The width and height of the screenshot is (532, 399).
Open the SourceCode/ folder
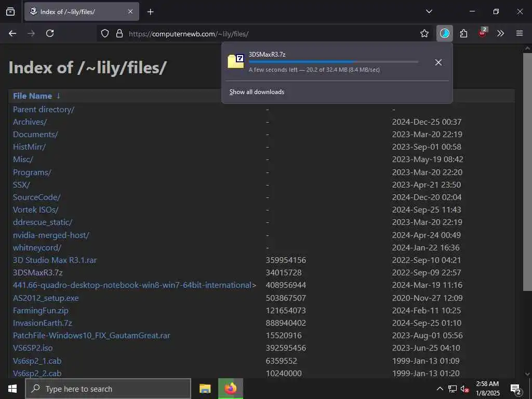coord(37,197)
